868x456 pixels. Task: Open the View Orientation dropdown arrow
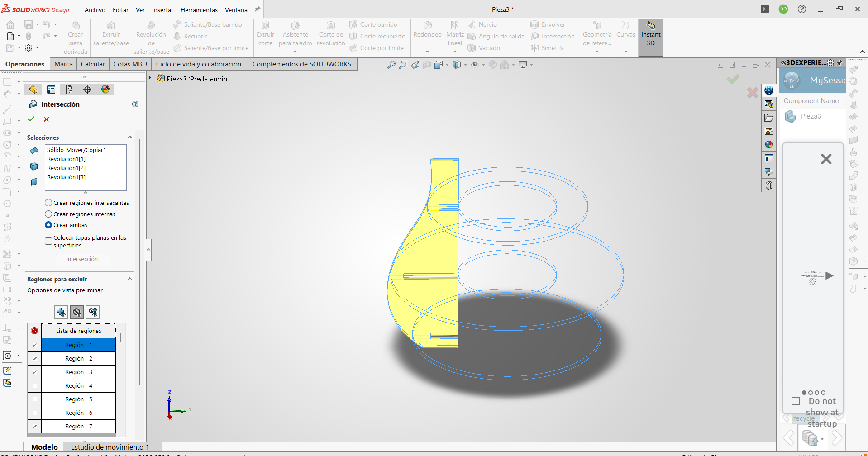point(447,65)
